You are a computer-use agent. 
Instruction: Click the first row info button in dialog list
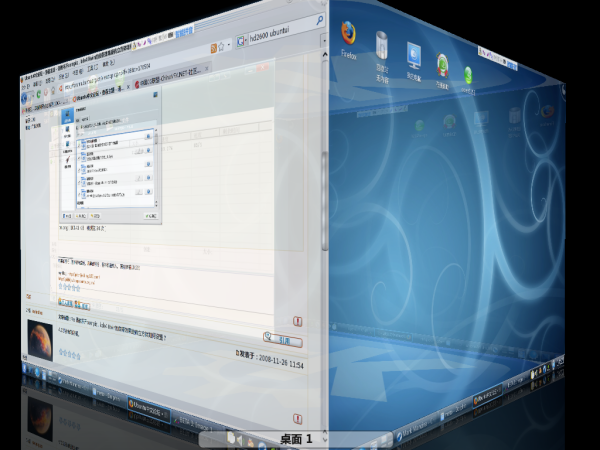(148, 137)
